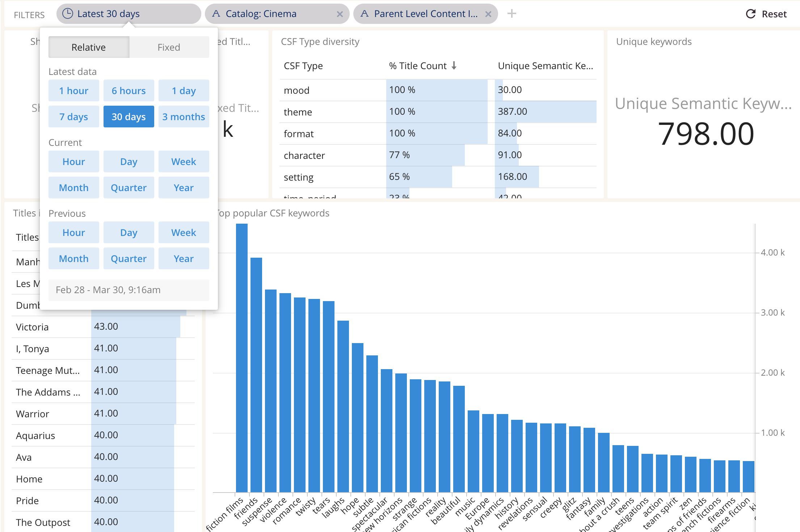Click the tallest bar in keywords chart
Viewport: 800px width, 532px height.
click(x=242, y=358)
